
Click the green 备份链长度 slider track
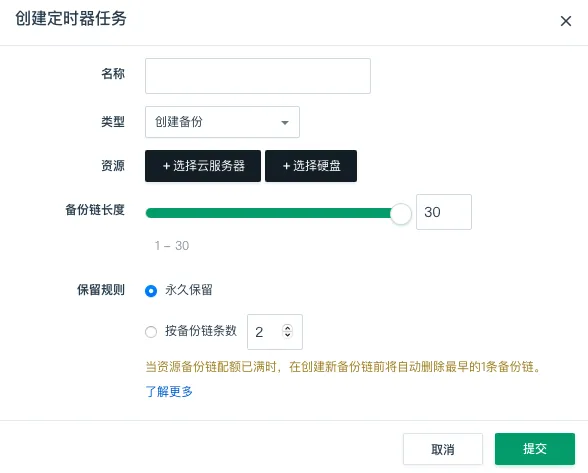pos(268,213)
